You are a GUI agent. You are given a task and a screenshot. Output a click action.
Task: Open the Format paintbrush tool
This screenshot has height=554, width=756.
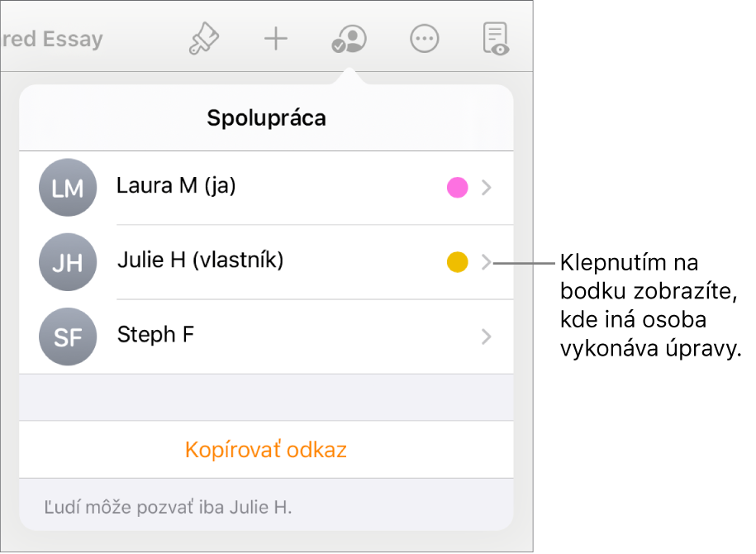(x=203, y=39)
